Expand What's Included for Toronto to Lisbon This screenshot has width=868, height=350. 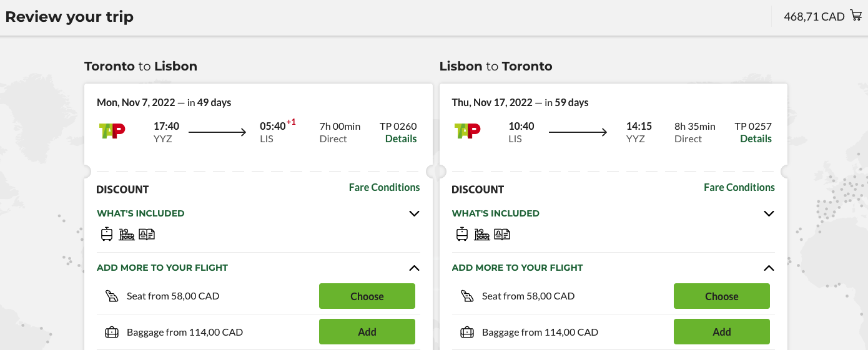coord(414,213)
